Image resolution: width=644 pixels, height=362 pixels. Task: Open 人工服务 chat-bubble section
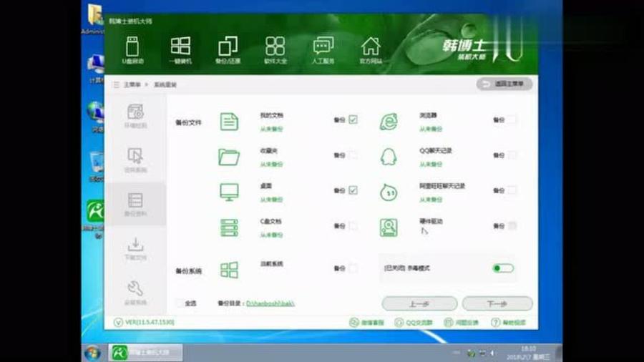[x=323, y=50]
